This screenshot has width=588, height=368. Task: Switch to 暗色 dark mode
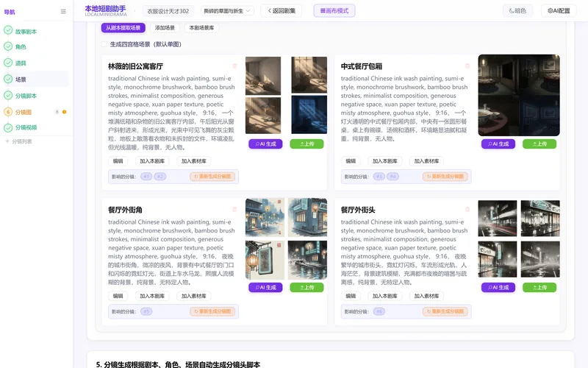coord(517,11)
